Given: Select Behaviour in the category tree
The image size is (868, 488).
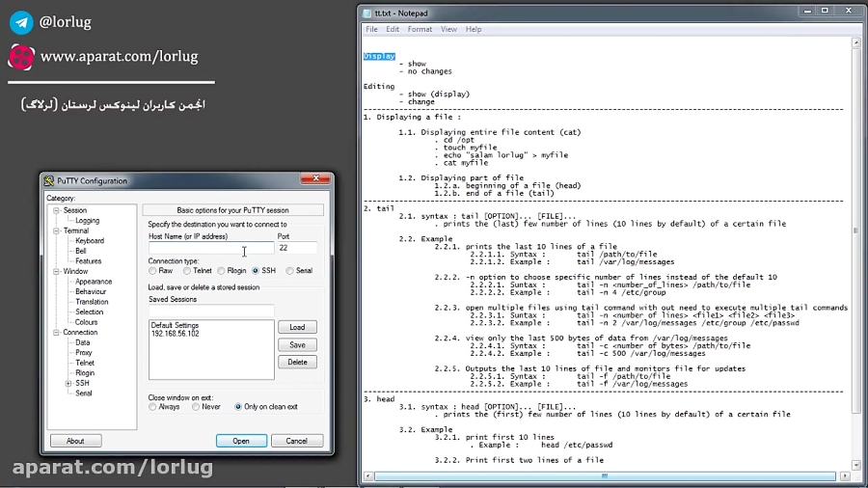Looking at the screenshot, I should [91, 291].
